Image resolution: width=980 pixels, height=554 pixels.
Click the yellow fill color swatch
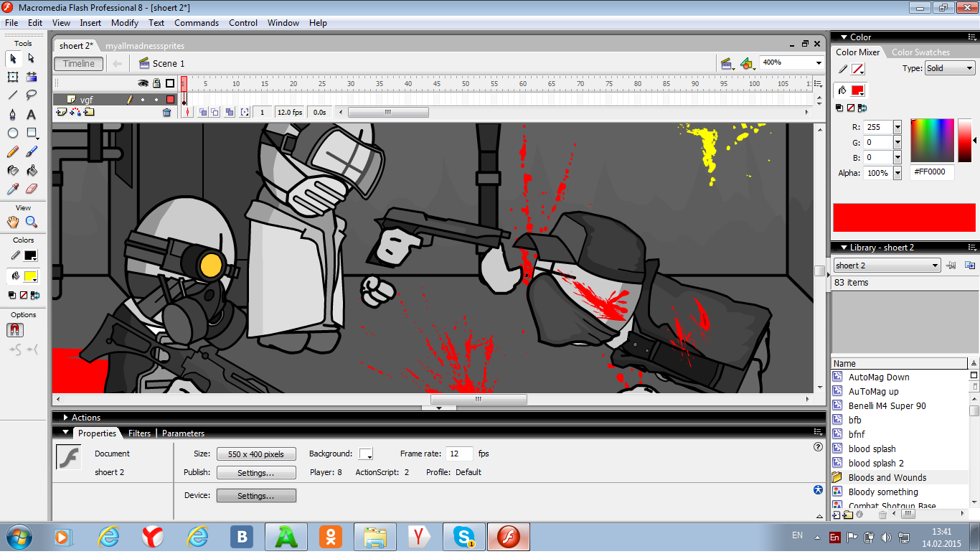tap(31, 276)
